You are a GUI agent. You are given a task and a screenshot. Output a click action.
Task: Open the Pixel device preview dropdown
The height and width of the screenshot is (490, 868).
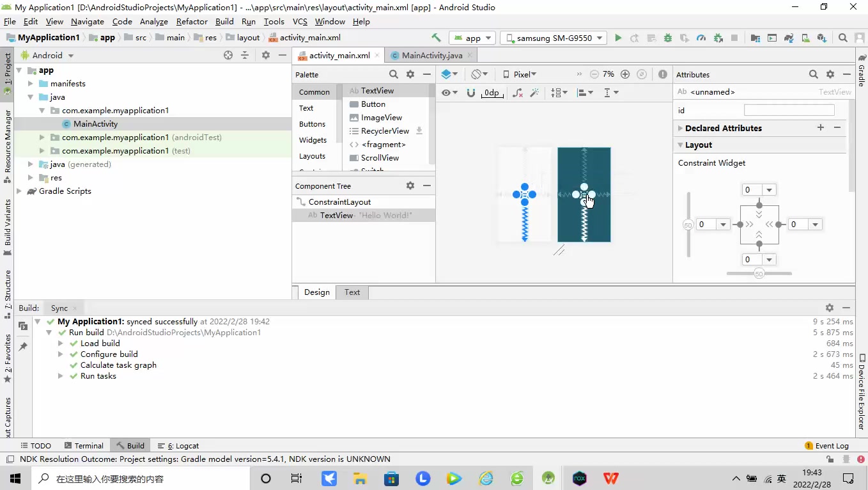520,74
